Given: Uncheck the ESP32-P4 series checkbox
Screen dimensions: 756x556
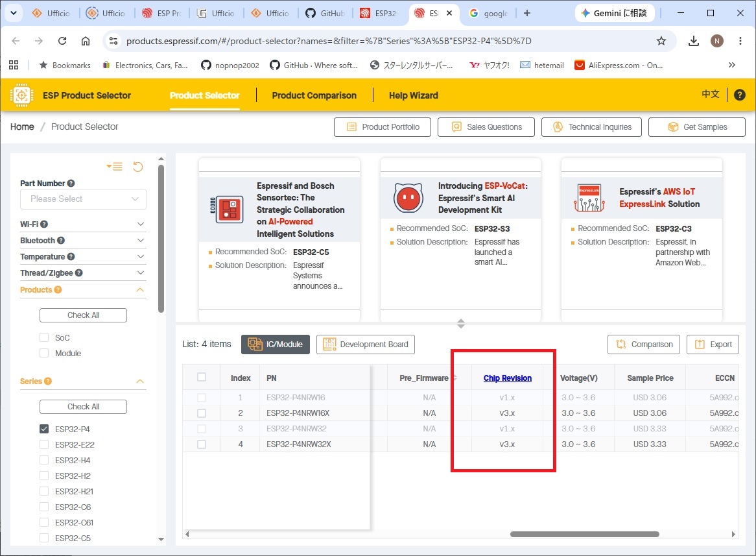Looking at the screenshot, I should pyautogui.click(x=44, y=429).
